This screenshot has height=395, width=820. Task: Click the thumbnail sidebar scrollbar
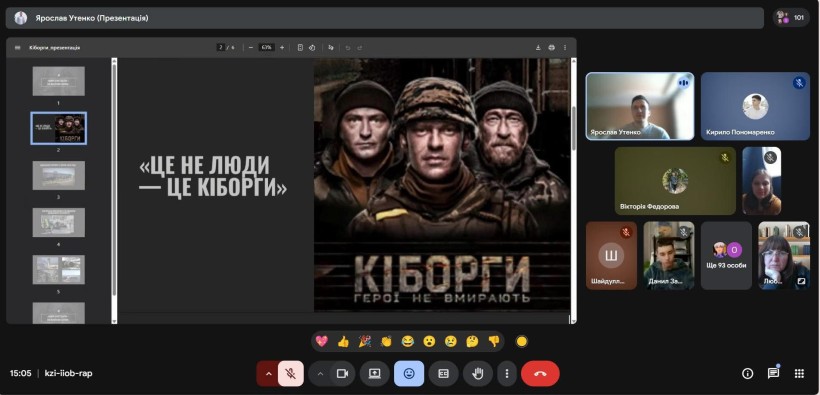pos(114,180)
